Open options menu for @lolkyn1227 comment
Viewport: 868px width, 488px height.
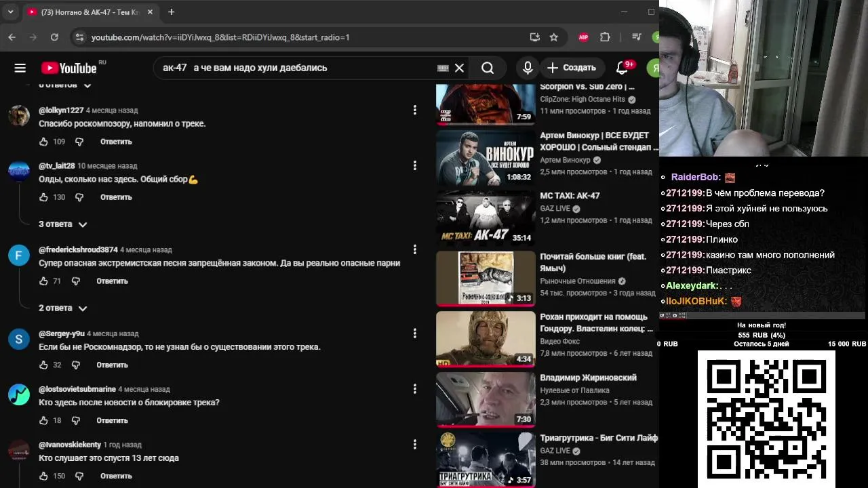point(415,110)
